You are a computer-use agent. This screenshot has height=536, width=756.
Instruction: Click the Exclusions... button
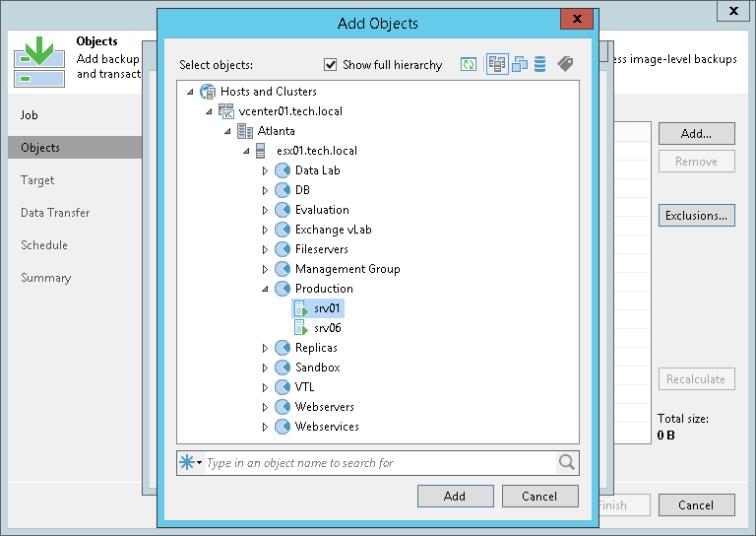tap(697, 215)
